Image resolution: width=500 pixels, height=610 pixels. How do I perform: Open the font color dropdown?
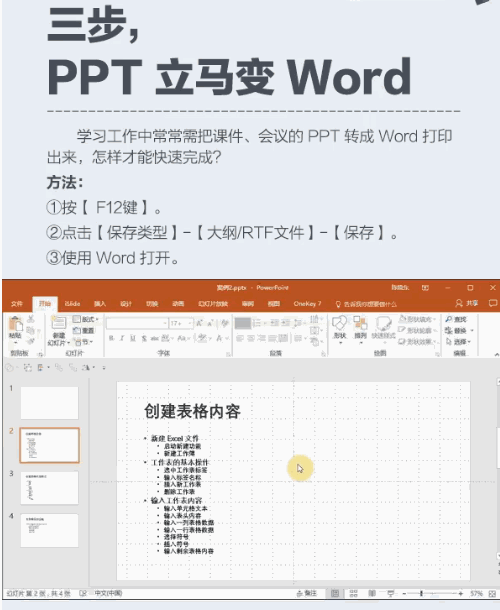tap(226, 338)
